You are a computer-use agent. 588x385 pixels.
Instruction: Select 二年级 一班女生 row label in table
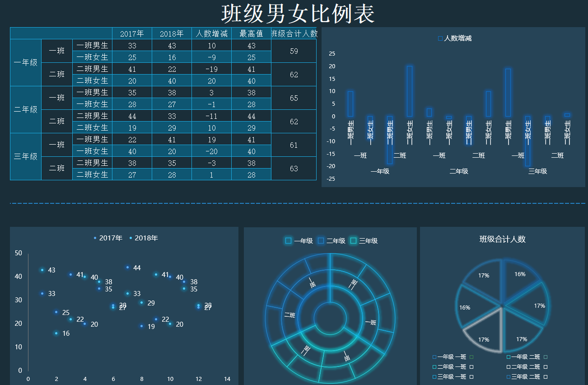[92, 104]
